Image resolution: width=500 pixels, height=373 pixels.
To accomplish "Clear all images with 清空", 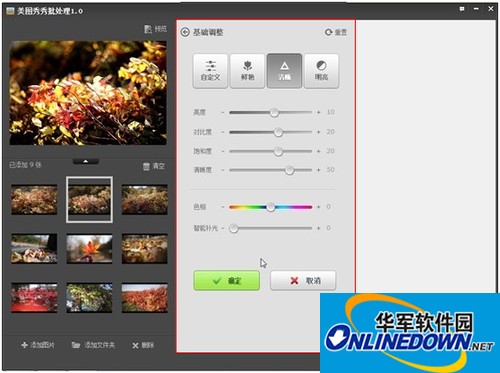I will 154,166.
